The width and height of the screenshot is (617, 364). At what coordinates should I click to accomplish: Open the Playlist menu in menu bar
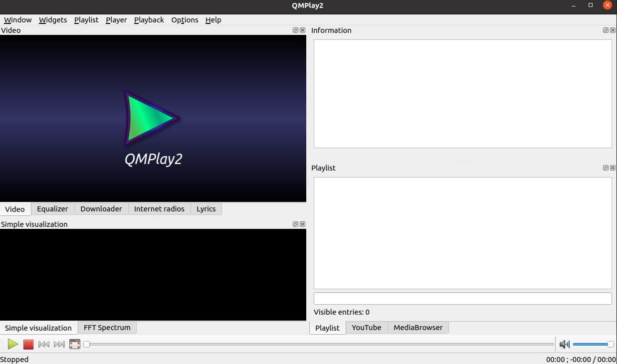[86, 20]
